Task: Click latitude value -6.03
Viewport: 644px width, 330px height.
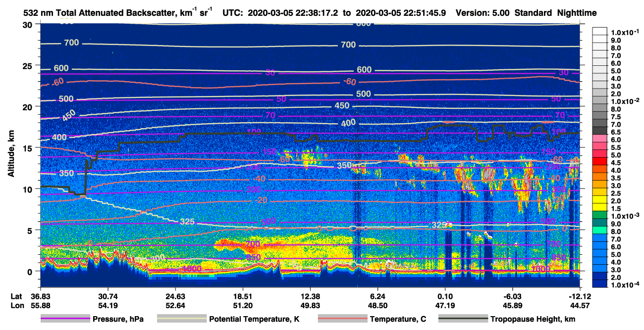Action: pos(512,297)
